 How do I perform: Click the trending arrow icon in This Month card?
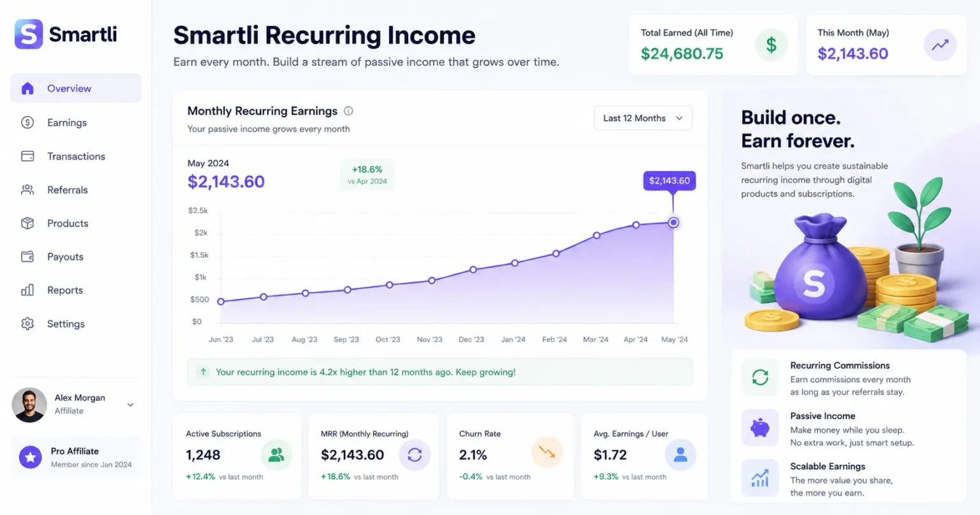point(940,45)
